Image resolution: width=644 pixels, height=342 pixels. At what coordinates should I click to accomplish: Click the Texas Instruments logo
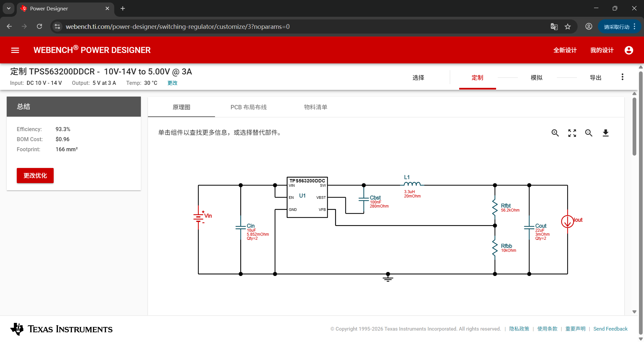click(x=61, y=329)
